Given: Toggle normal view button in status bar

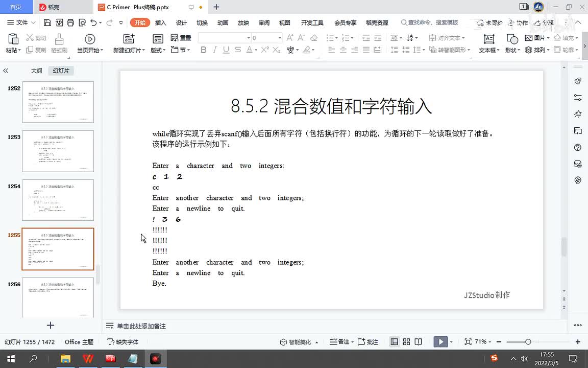Looking at the screenshot, I should coord(394,342).
